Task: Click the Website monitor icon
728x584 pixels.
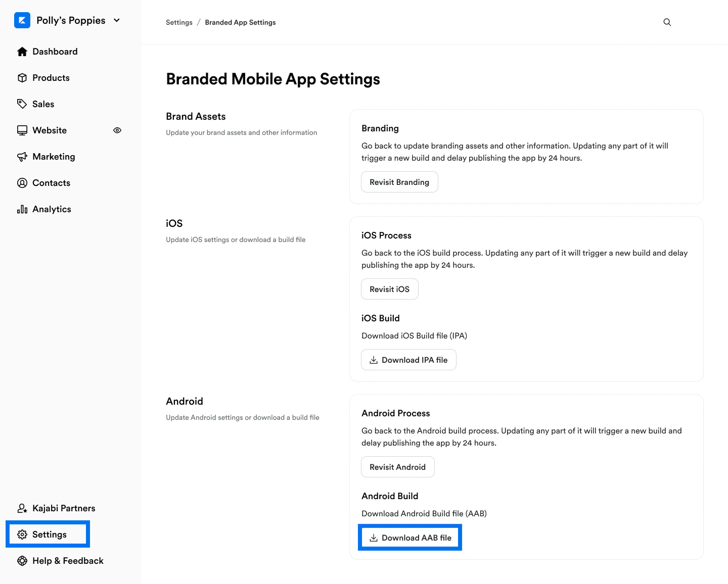Action: pos(22,130)
